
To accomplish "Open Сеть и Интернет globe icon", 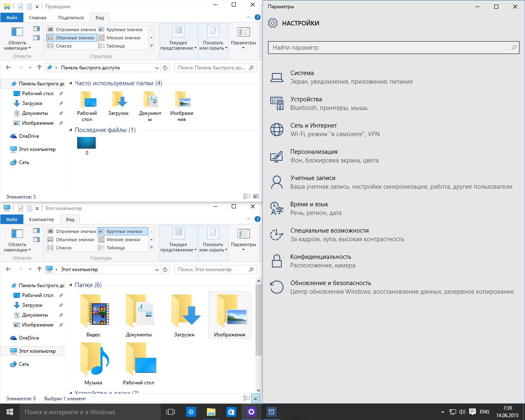I will (x=277, y=130).
